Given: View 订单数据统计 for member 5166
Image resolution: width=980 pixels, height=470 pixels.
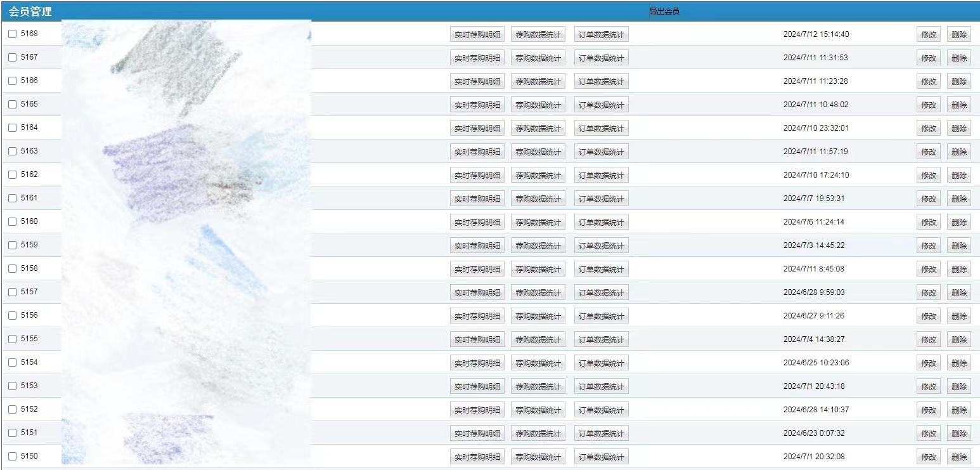Looking at the screenshot, I should pyautogui.click(x=601, y=82).
